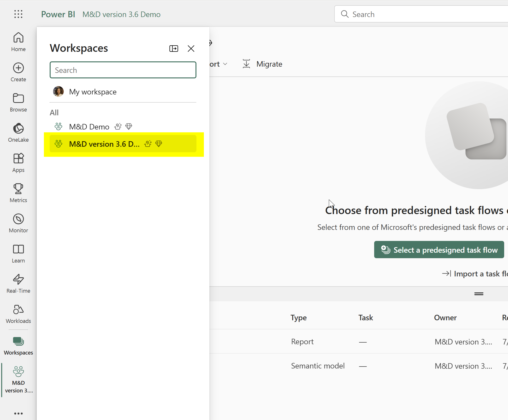Screen dimensions: 508x420
Task: Expand the partially hidden 'ort' dropdown chevron
Action: pos(225,64)
